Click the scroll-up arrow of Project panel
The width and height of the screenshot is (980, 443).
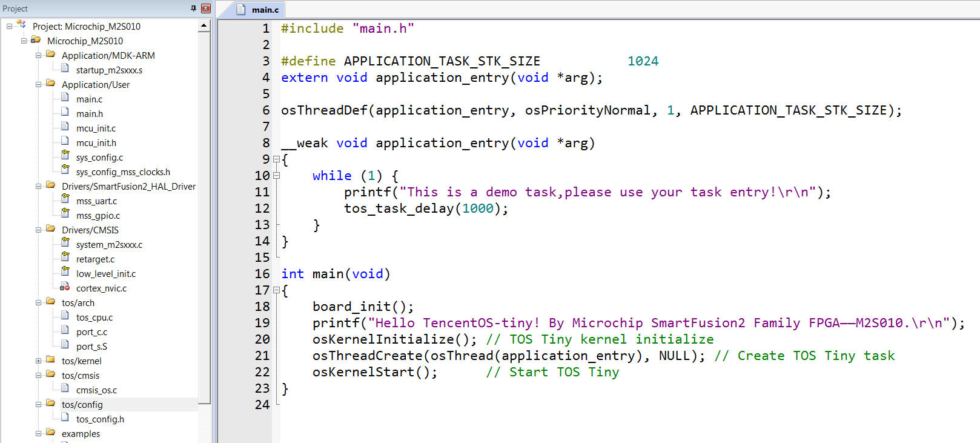pos(204,26)
